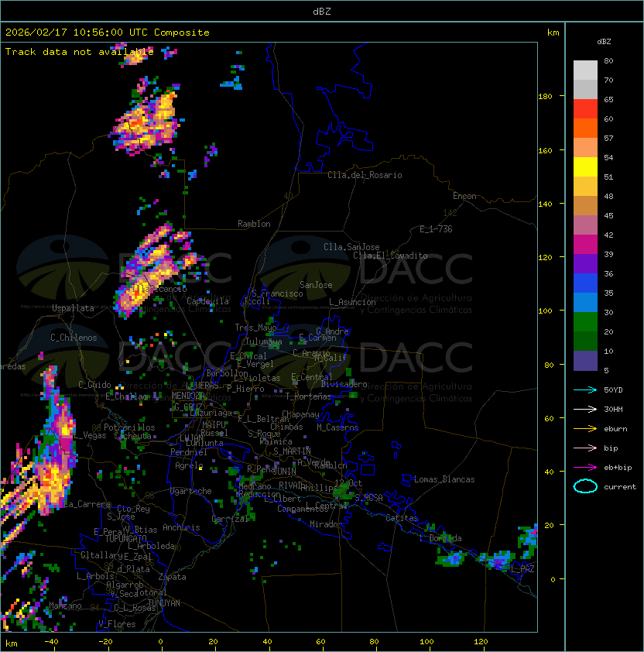Click the Tres_Mayo label
Screen dimensions: 644x652
[x=255, y=328]
